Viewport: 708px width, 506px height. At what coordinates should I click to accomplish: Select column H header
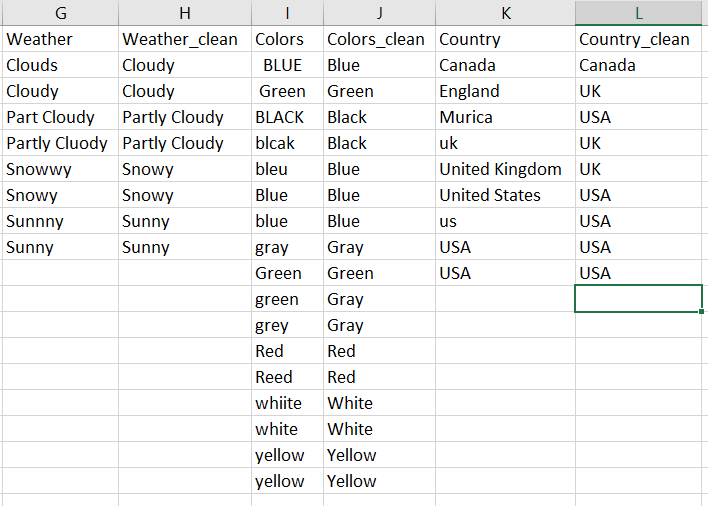[184, 13]
